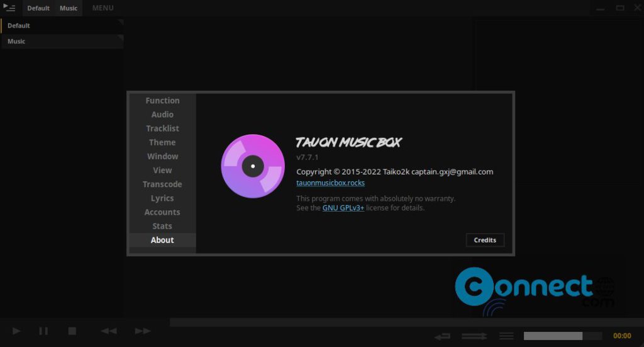
Task: Click the purple vinyl disc logo
Action: 253,166
